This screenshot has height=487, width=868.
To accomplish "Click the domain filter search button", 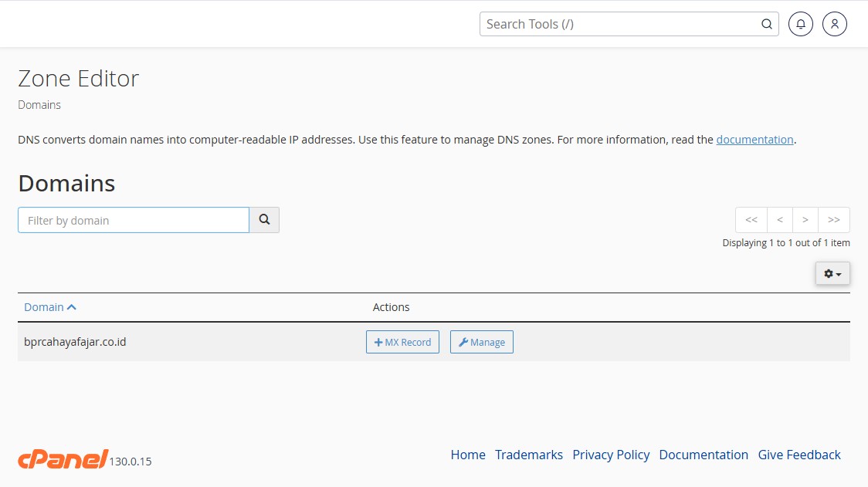I will 264,220.
